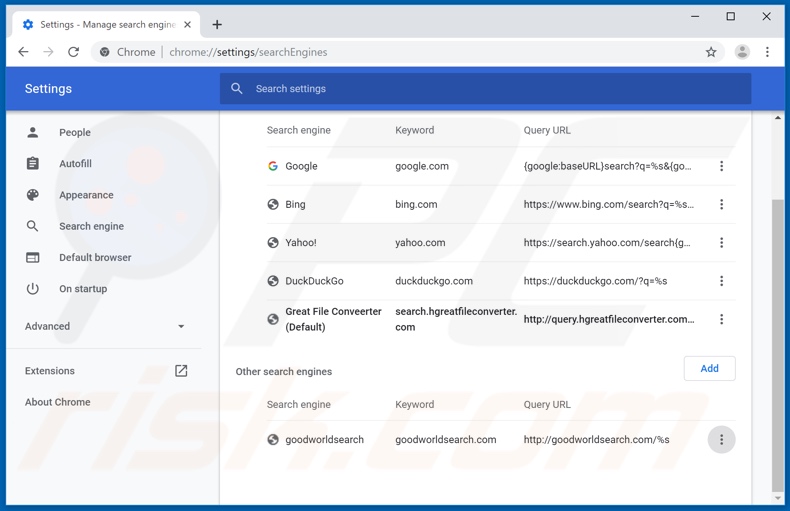Expand the Advanced settings section
This screenshot has width=790, height=511.
click(x=105, y=326)
